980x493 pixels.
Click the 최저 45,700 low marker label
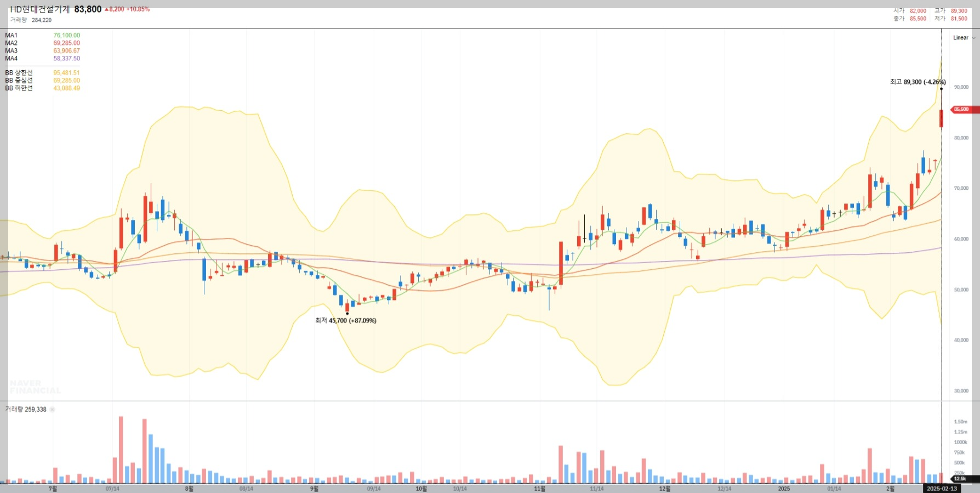point(345,320)
